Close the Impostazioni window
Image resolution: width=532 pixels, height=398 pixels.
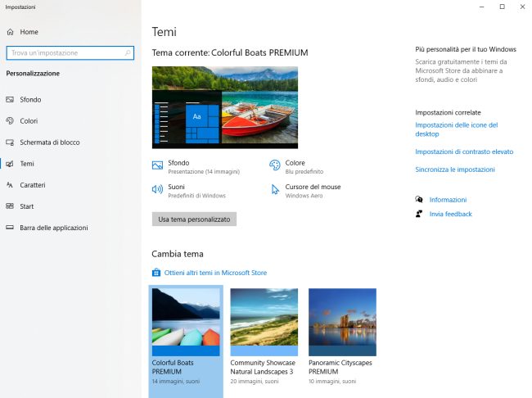[522, 7]
